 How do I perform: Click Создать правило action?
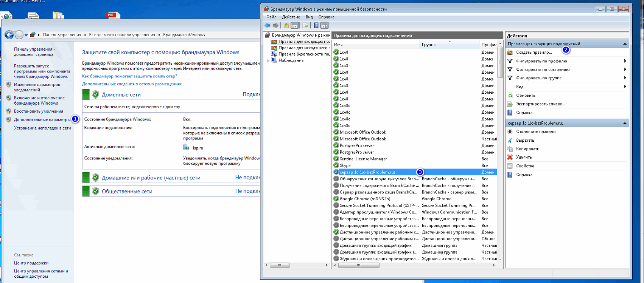point(534,53)
